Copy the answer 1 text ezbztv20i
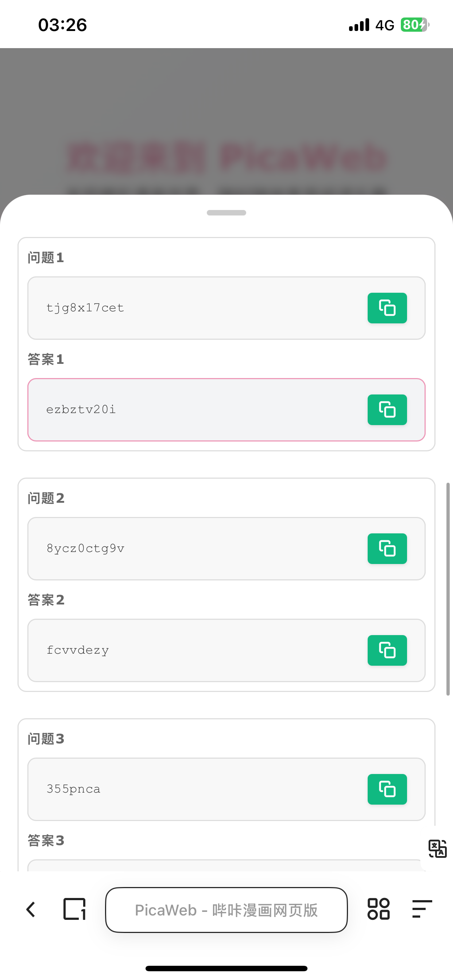 click(387, 410)
